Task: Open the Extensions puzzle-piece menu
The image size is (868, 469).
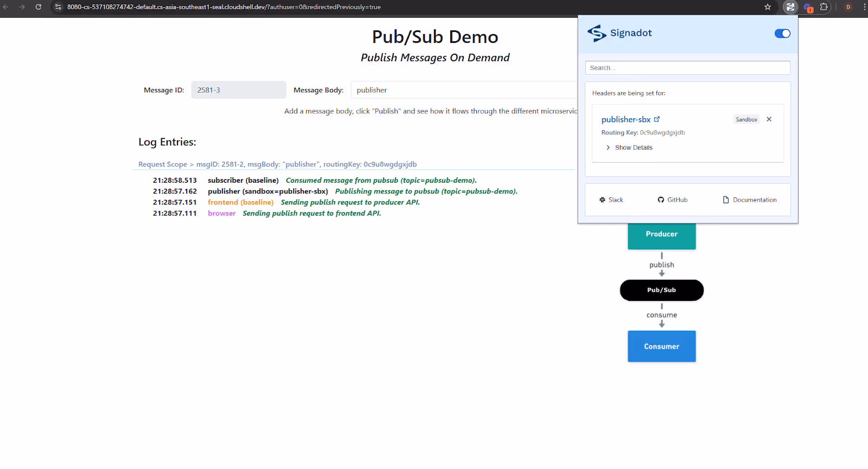Action: tap(824, 7)
